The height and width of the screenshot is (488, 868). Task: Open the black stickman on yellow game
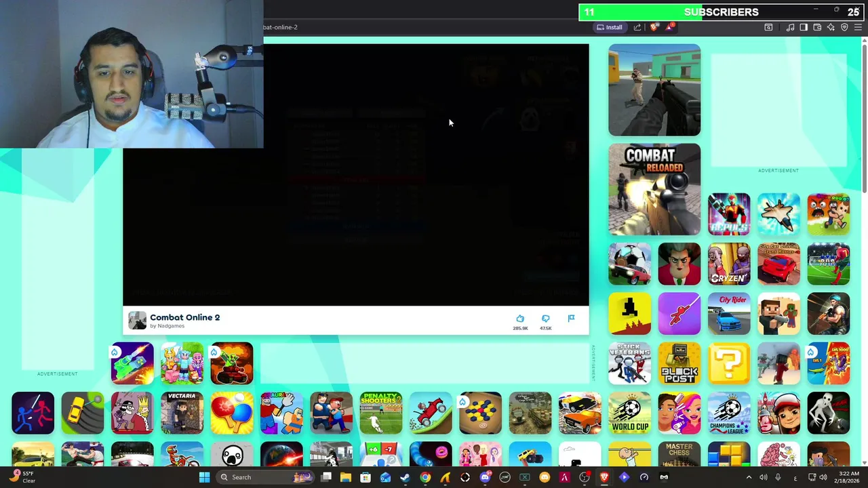pos(630,313)
